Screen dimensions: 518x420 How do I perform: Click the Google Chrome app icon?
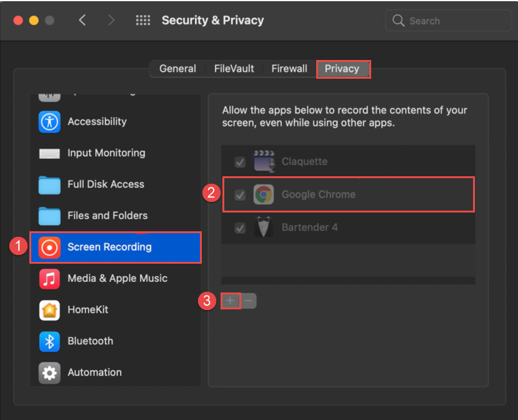coord(263,194)
